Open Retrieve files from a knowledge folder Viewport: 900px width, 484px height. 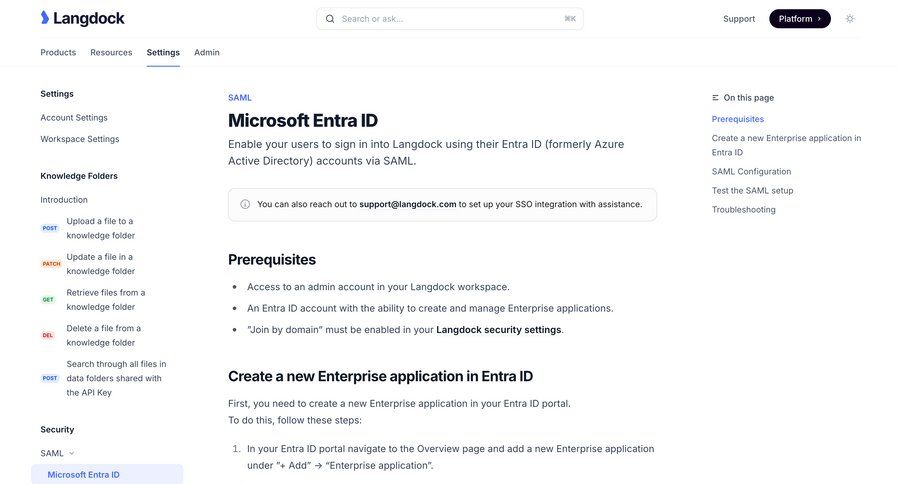[x=106, y=300]
